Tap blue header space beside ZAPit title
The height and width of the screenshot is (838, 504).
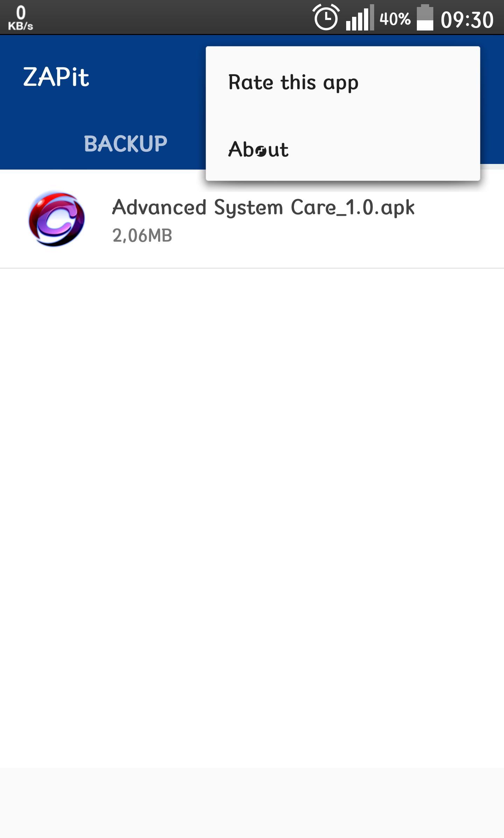tap(147, 77)
